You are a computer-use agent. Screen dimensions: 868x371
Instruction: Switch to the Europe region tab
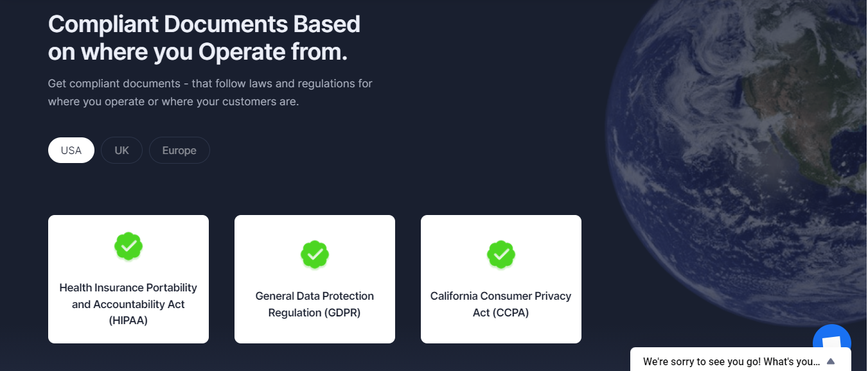tap(179, 150)
